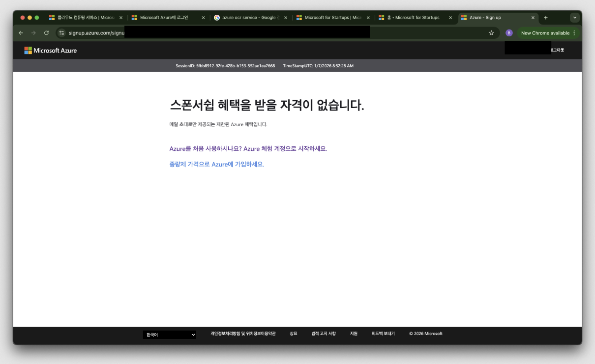Expand the tab search chevron
The width and height of the screenshot is (595, 364).
pos(575,18)
